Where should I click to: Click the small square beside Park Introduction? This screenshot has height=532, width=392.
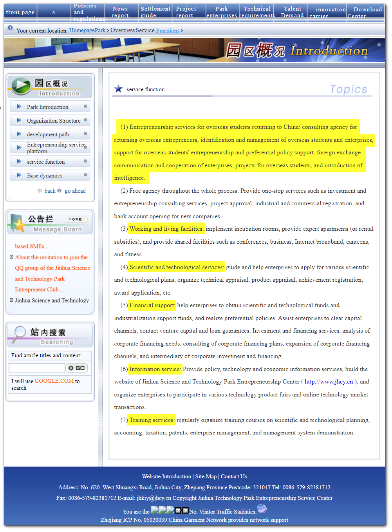point(85,106)
